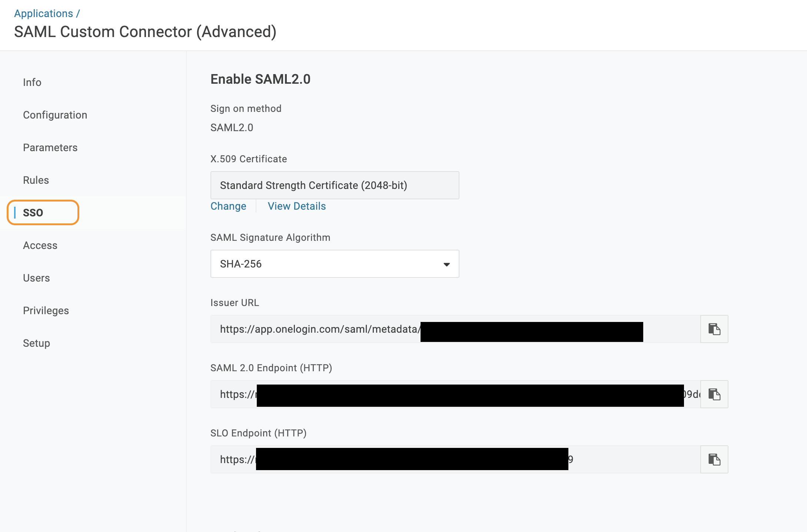Copy the SLO Endpoint URL
Image resolution: width=807 pixels, height=532 pixels.
(714, 459)
